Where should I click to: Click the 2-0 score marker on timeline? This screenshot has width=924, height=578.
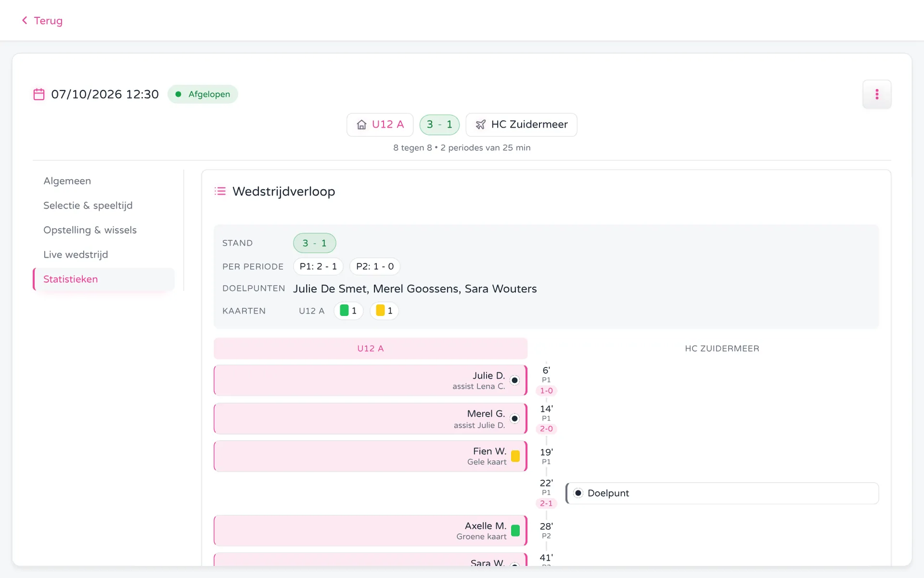click(x=546, y=429)
